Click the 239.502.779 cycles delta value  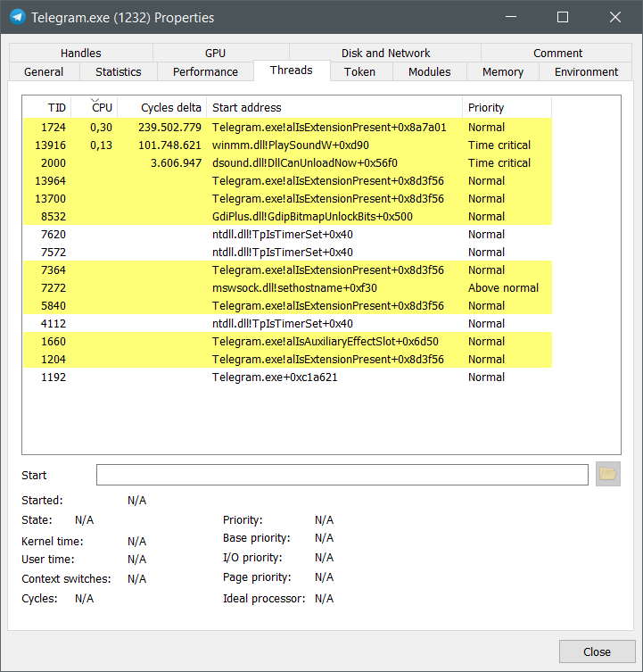point(169,128)
